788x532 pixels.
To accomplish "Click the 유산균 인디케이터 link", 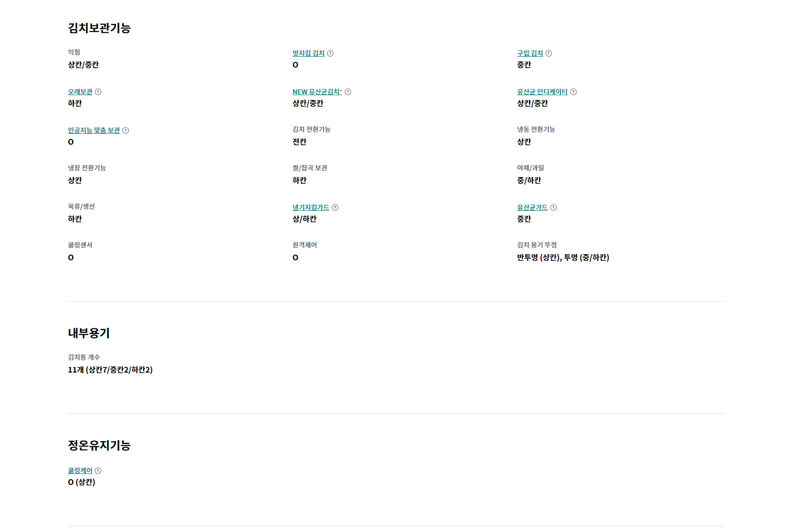I will (542, 92).
